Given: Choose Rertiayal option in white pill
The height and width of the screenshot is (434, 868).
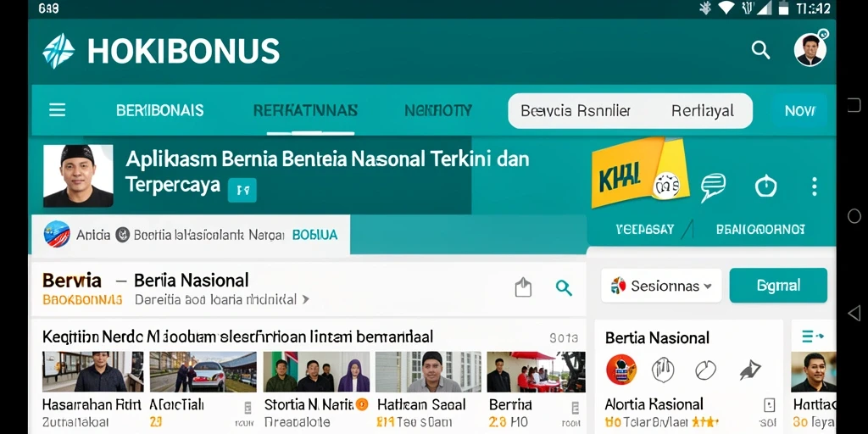Looking at the screenshot, I should pyautogui.click(x=703, y=111).
